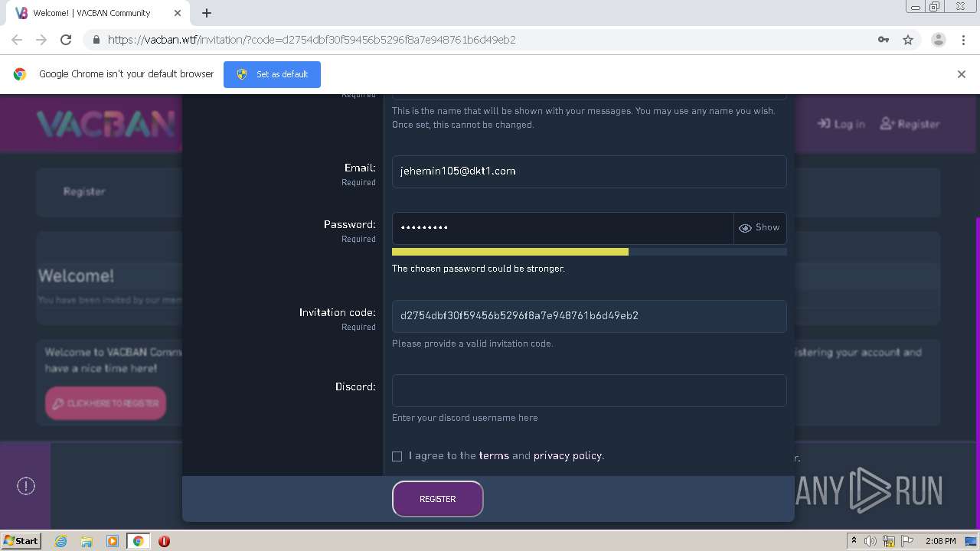Open the privacy policy link

coord(567,456)
